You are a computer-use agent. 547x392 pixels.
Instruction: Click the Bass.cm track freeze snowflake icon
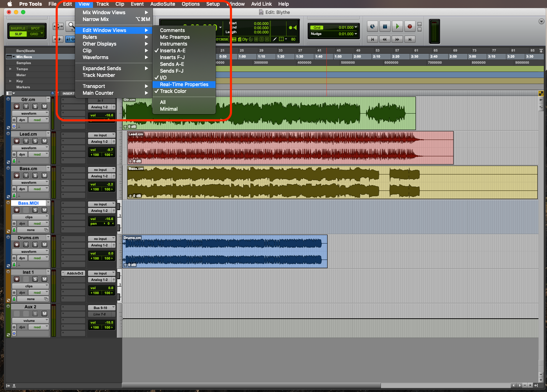tap(14, 189)
